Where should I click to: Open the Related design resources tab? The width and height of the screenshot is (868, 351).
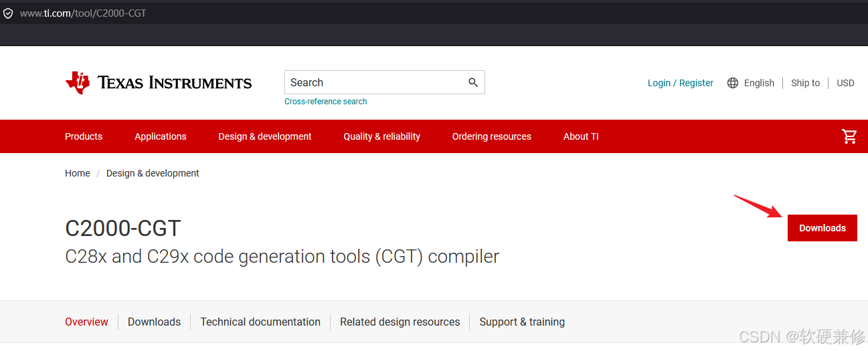pos(400,322)
